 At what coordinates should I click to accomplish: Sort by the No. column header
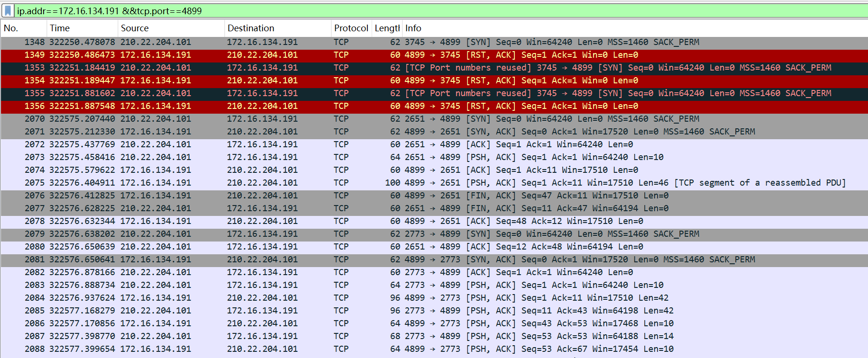(24, 28)
